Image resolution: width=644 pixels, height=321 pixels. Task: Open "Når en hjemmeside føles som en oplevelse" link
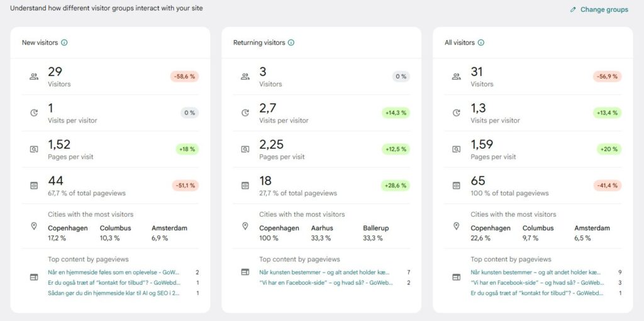(x=114, y=273)
